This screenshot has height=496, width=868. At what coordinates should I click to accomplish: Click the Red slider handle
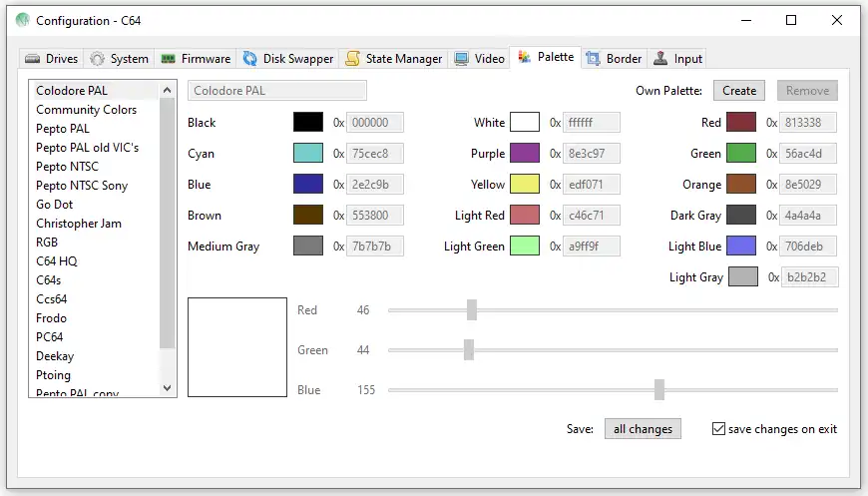pyautogui.click(x=472, y=310)
